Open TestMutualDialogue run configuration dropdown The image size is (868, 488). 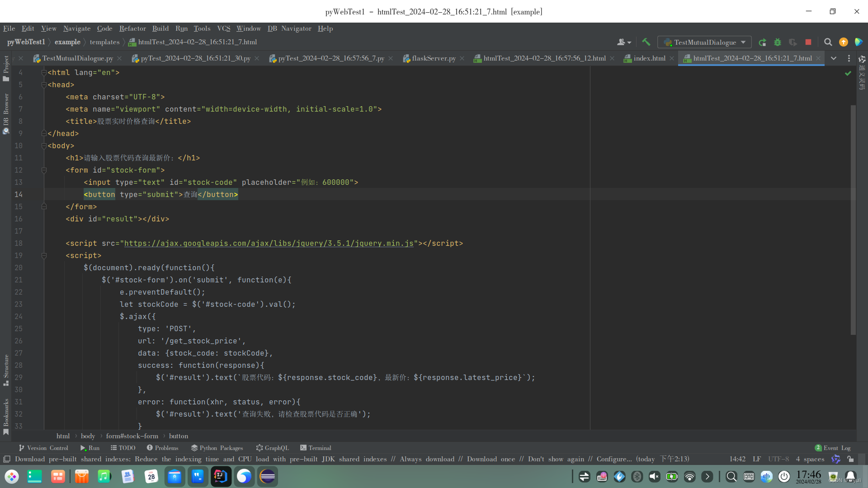(x=704, y=42)
